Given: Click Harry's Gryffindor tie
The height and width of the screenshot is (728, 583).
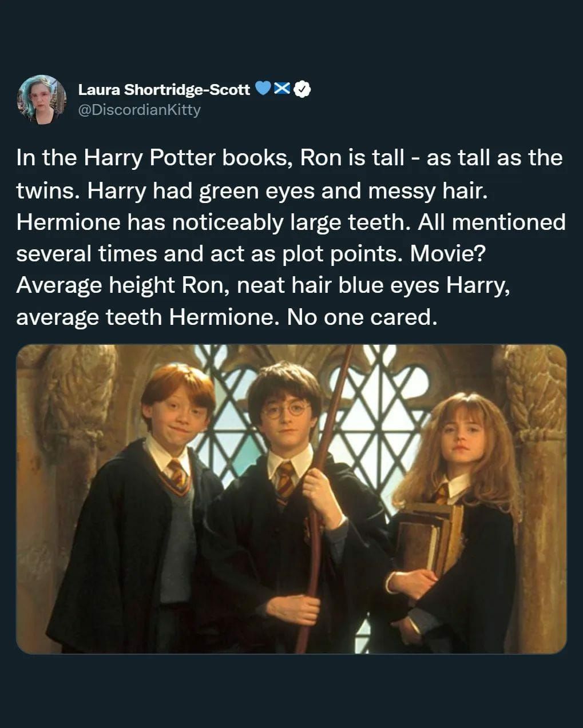Looking at the screenshot, I should coord(284,480).
